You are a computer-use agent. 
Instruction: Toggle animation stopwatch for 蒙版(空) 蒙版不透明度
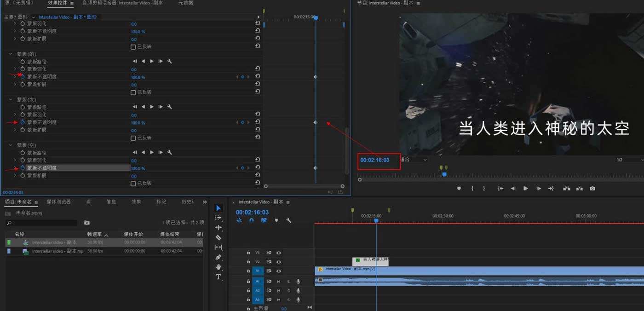point(22,168)
